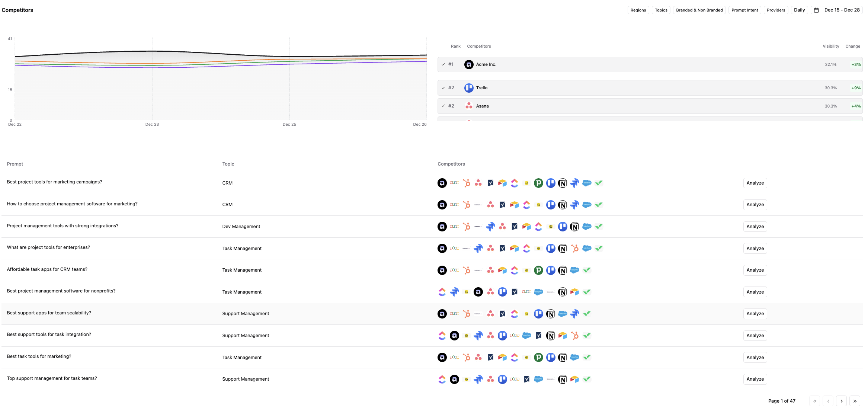Click Pipedrive icon in Affordable task apps row
Screen dimensions: 868x413
click(x=538, y=270)
